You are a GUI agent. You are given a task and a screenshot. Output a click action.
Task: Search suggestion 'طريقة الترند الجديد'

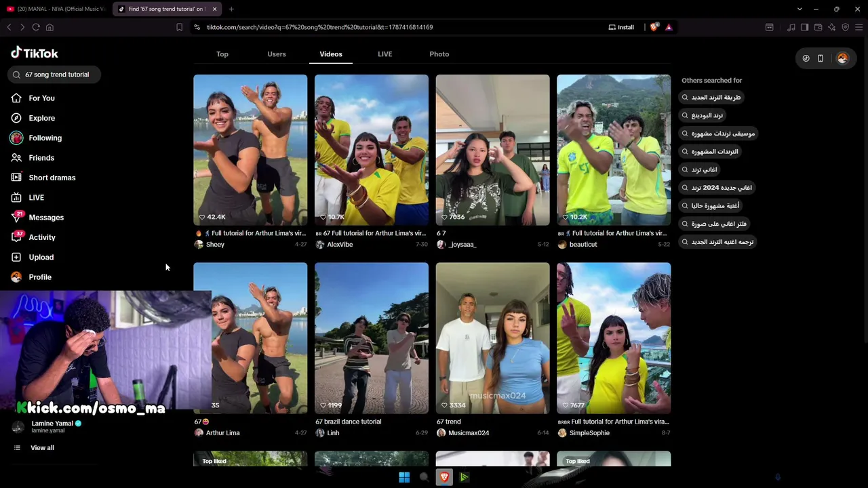(712, 98)
